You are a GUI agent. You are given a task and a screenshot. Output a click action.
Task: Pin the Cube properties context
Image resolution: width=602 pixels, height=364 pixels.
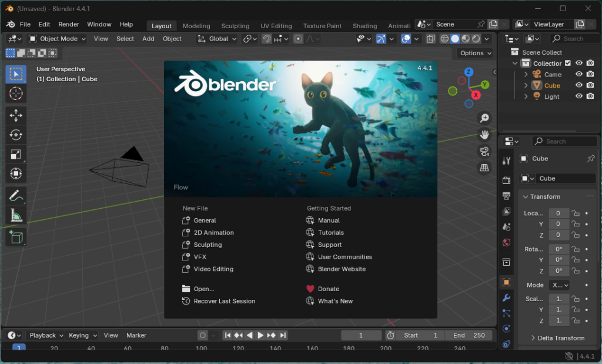click(590, 159)
